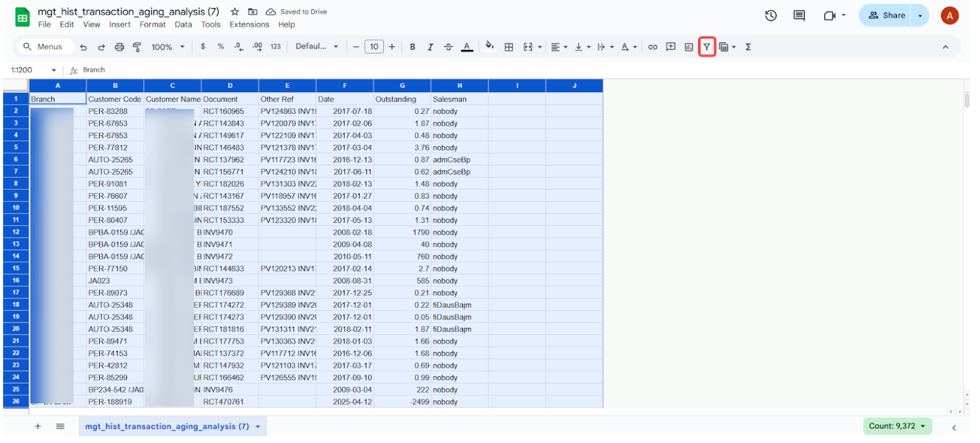This screenshot has height=443, width=980.
Task: Open the Tools menu
Action: (211, 25)
